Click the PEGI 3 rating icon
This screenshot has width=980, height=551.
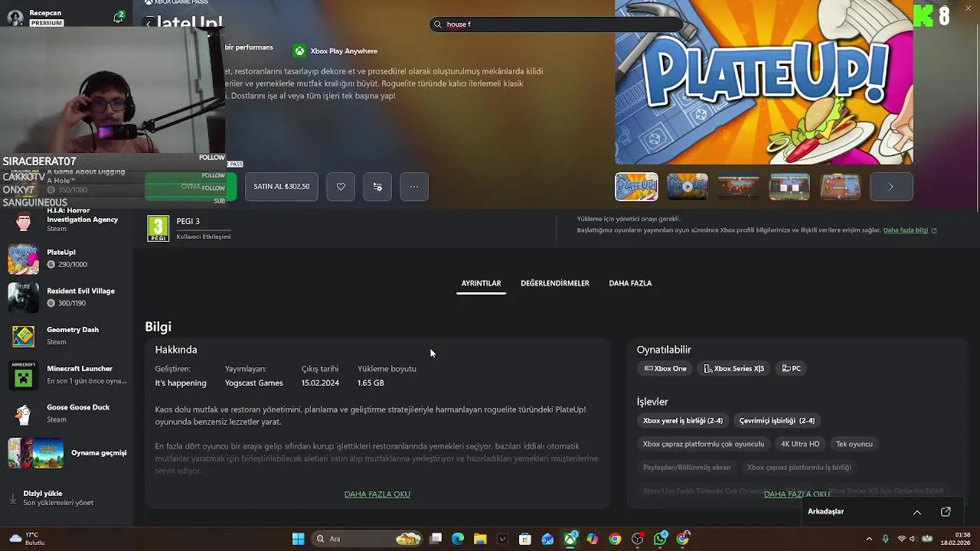(x=158, y=228)
